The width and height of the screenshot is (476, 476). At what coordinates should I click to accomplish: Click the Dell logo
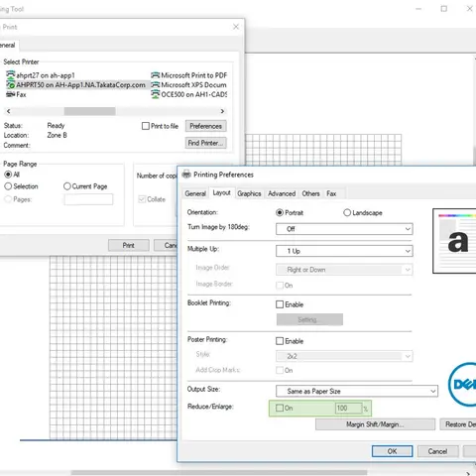point(462,384)
